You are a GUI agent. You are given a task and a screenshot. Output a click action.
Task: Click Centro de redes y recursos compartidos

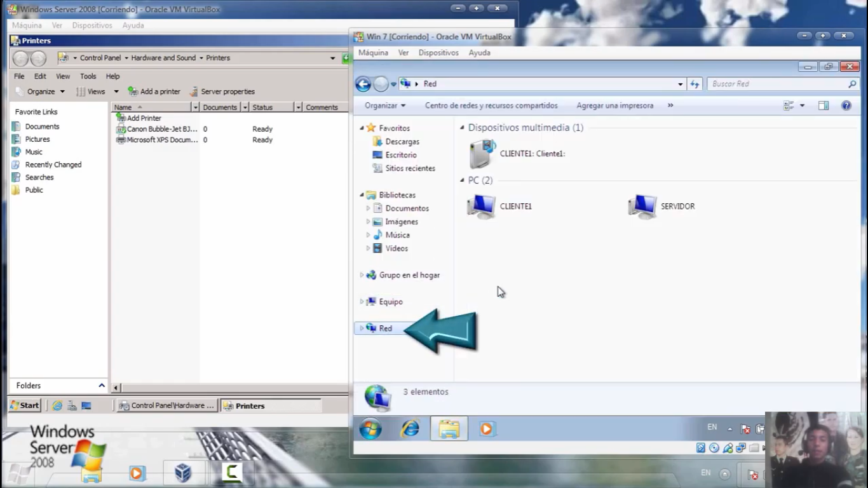point(491,105)
